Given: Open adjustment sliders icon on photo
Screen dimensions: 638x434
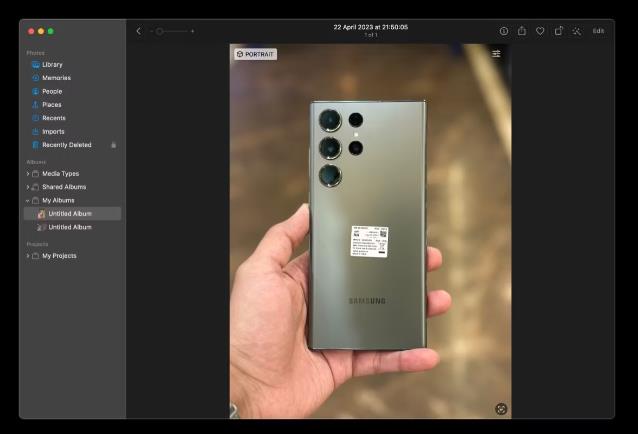Looking at the screenshot, I should pyautogui.click(x=496, y=54).
